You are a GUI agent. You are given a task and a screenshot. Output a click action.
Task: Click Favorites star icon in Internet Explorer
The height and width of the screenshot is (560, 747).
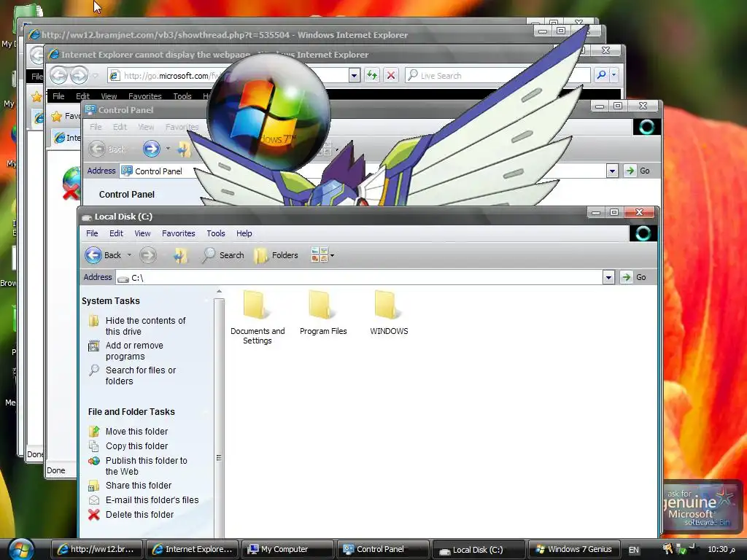57,116
